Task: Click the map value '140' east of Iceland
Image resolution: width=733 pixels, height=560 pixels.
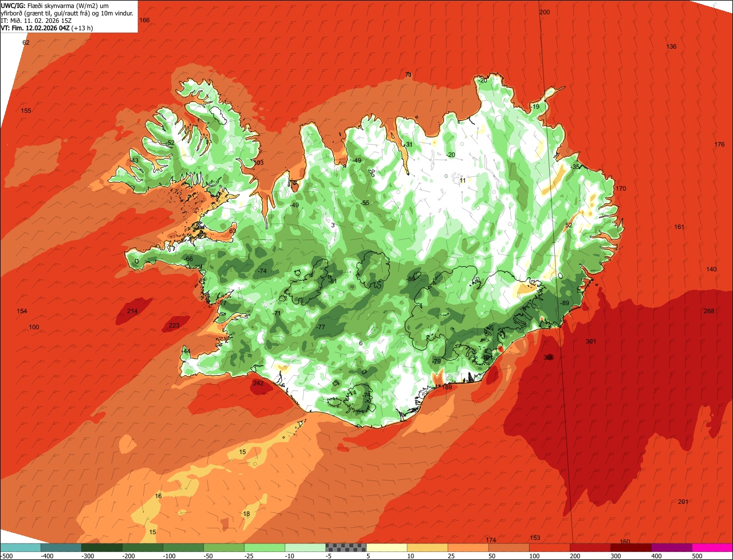Action: pos(711,269)
